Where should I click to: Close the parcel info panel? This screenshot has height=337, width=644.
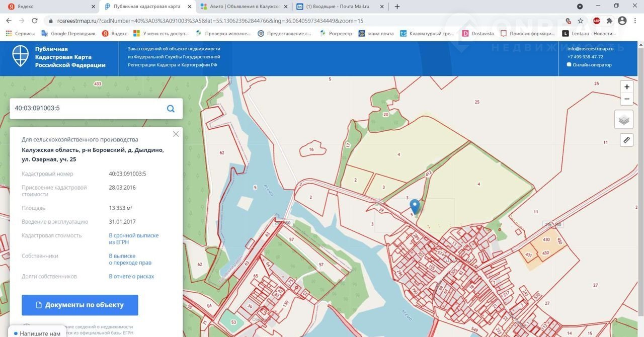click(176, 134)
